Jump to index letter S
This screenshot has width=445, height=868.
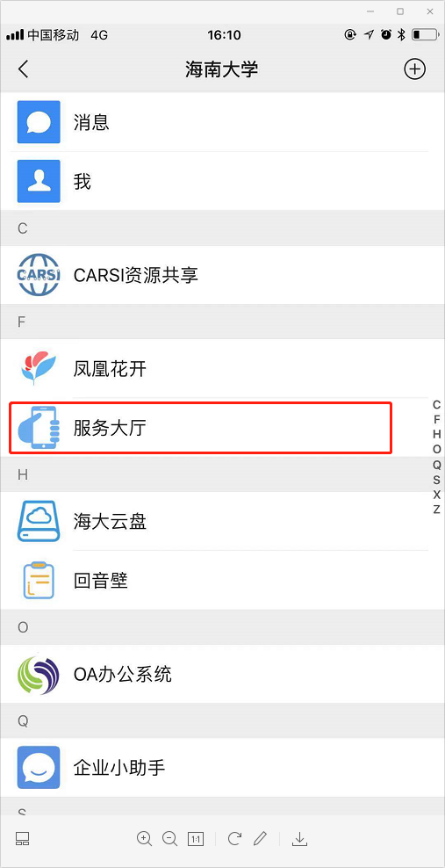437,480
